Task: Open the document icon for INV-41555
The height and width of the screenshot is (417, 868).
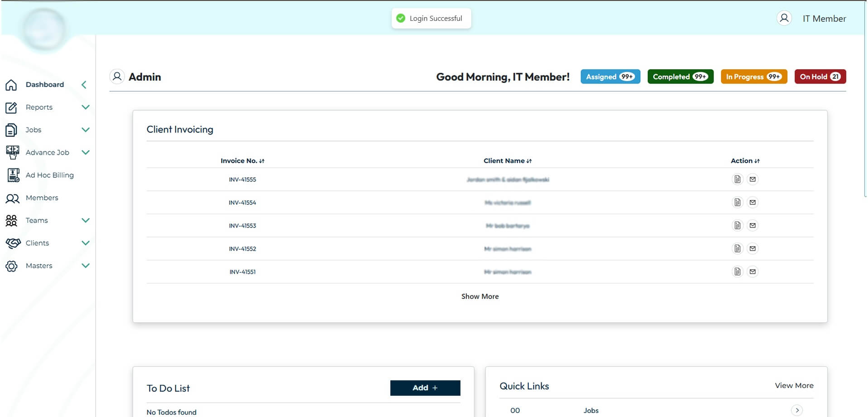Action: [x=738, y=179]
